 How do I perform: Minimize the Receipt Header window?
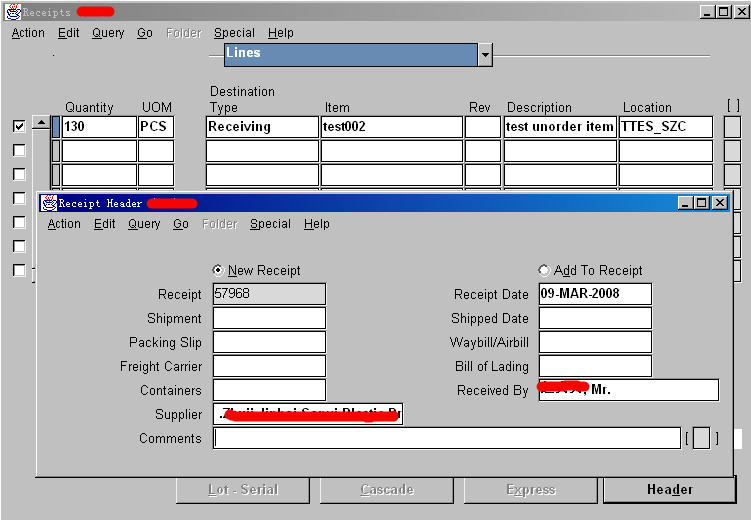(685, 203)
